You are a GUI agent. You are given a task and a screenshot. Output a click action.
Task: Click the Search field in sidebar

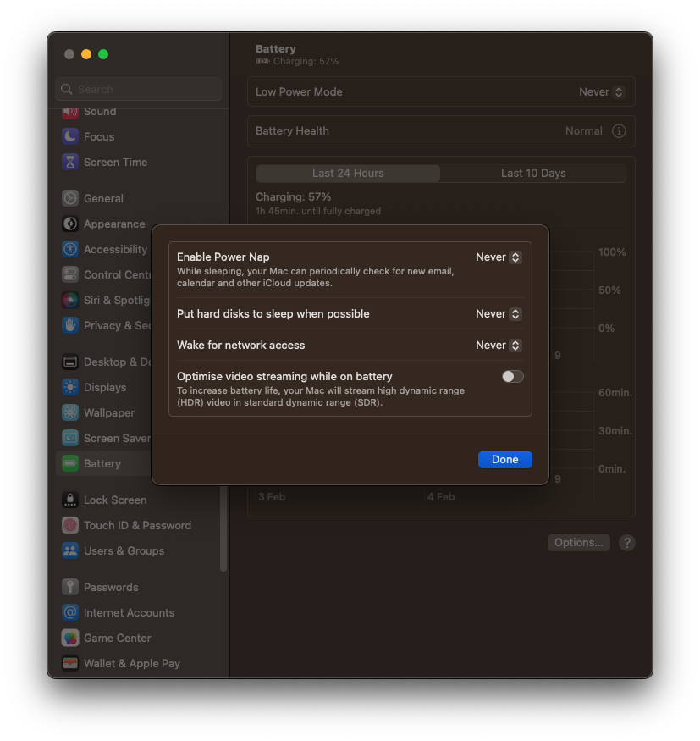click(x=140, y=89)
